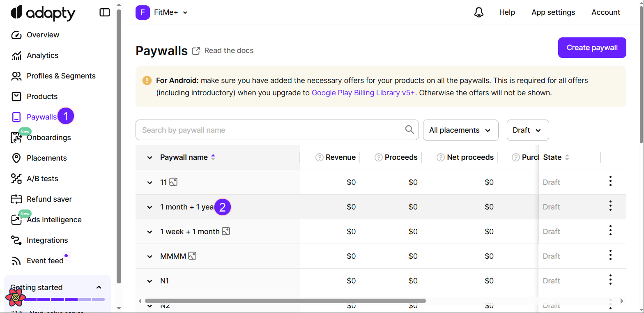The height and width of the screenshot is (313, 644).
Task: Open the three-dot menu for paywall 11
Action: click(610, 181)
